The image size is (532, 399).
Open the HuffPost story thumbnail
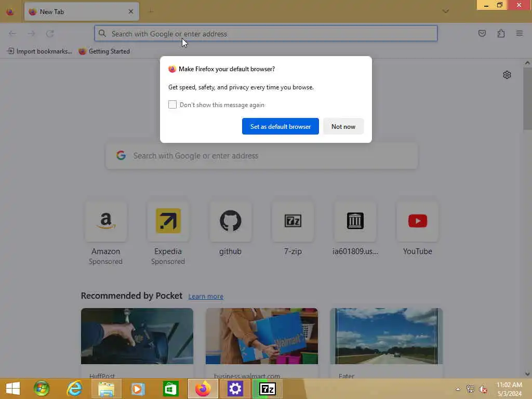(137, 336)
